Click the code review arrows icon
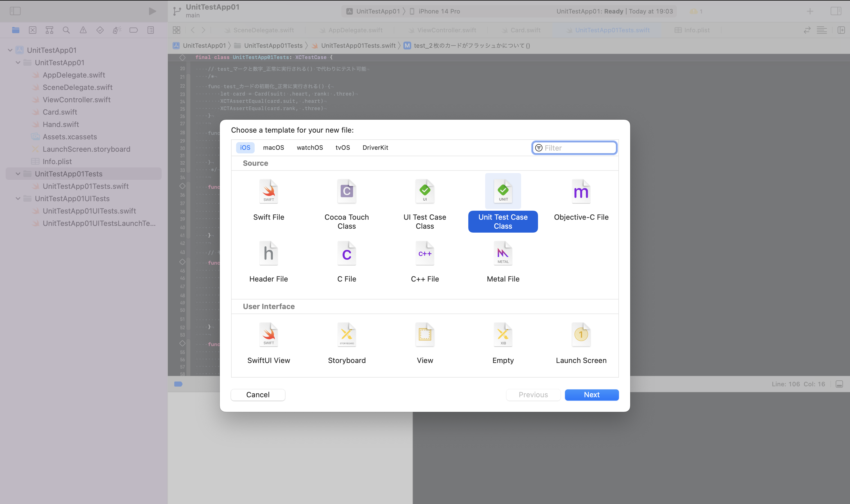This screenshot has height=504, width=850. 807,30
